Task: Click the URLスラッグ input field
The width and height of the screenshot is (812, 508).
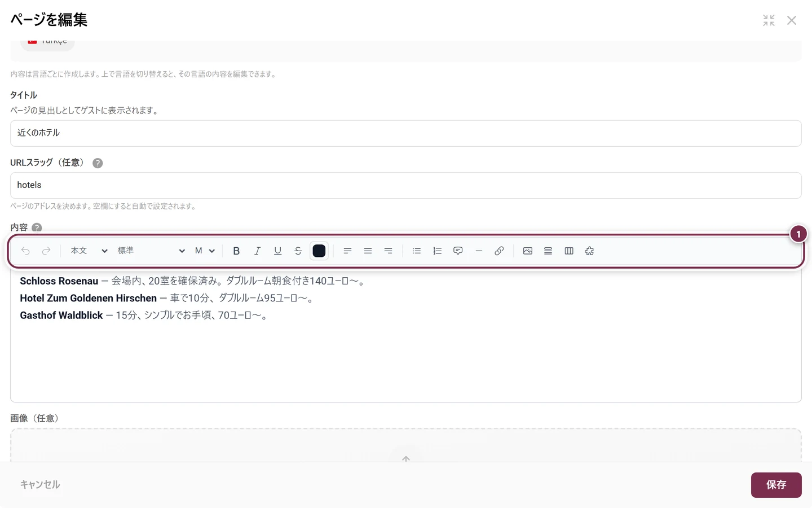Action: [406, 185]
